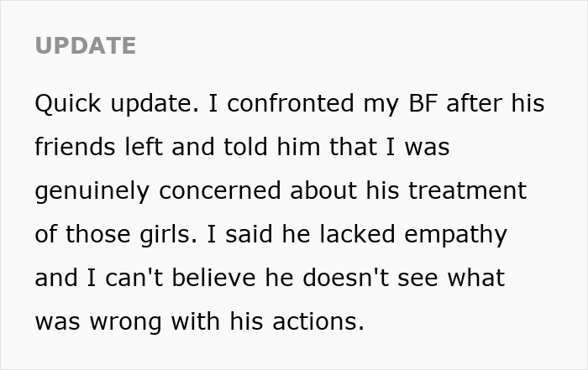The image size is (588, 370).
Task: Click the UPDATE heading
Action: click(85, 45)
